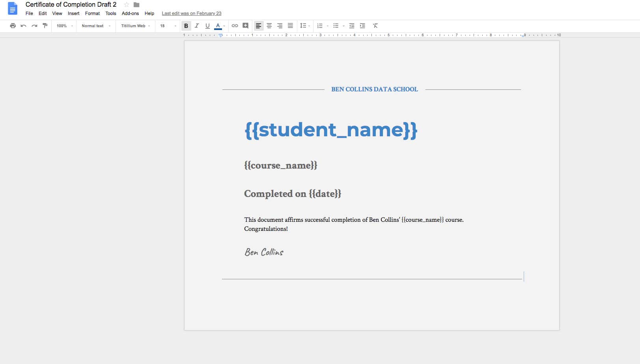Click the Print icon
The image size is (640, 364).
(13, 26)
